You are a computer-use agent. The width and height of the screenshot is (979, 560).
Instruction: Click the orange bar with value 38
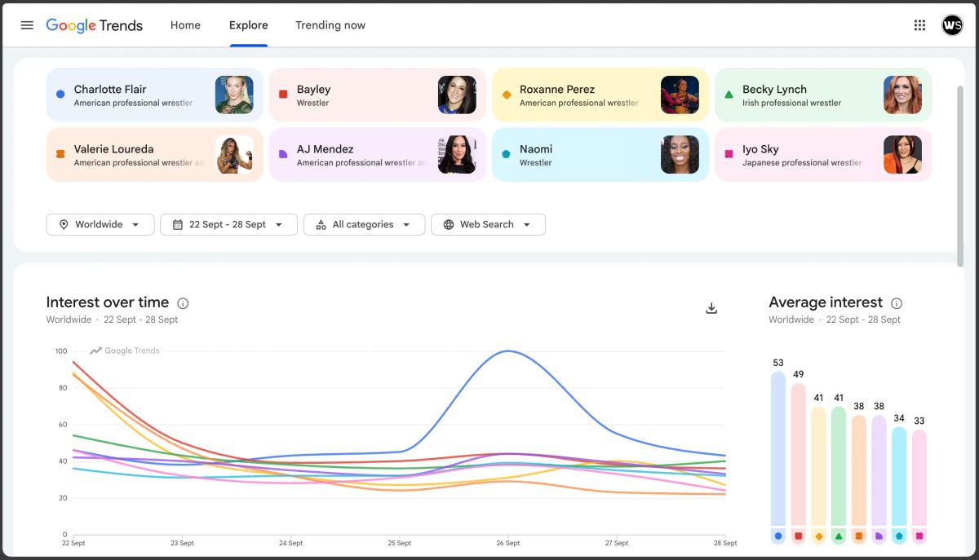point(858,470)
